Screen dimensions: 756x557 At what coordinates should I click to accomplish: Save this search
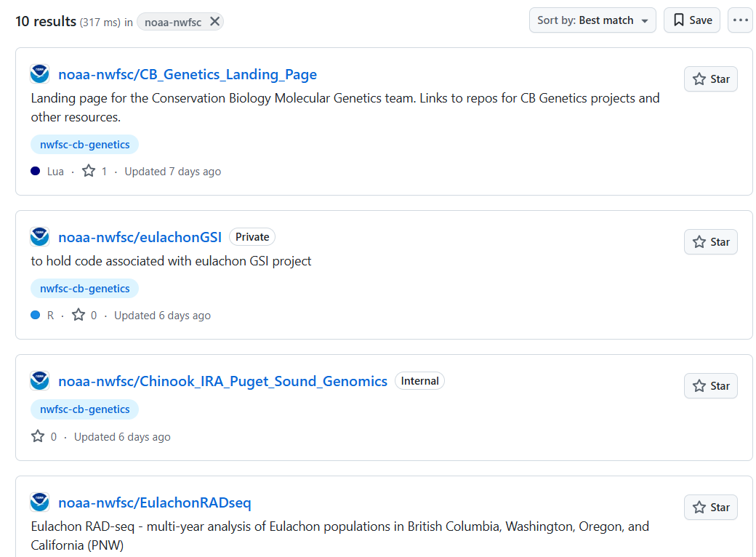692,20
